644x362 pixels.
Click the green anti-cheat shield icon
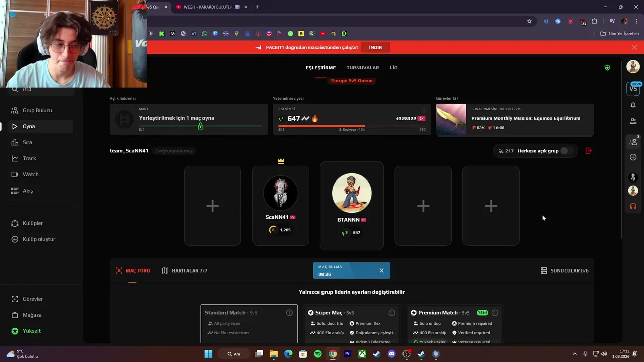click(x=607, y=67)
